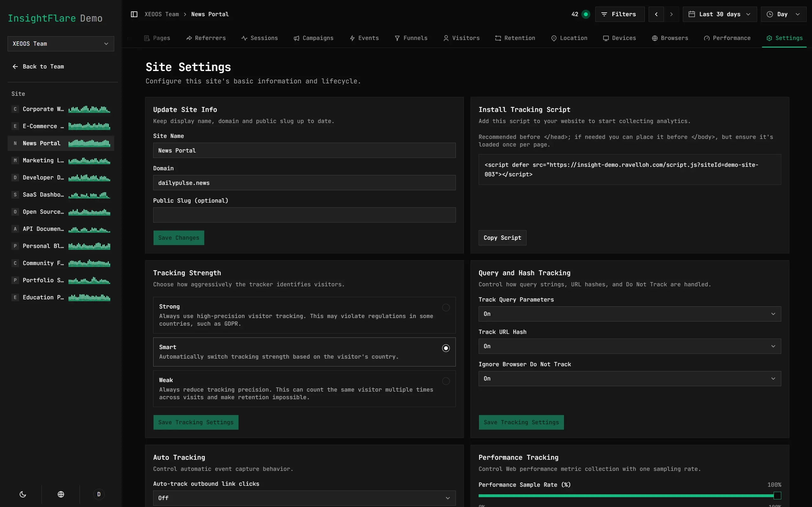
Task: Click the E-Commerce site letter badge
Action: point(15,126)
